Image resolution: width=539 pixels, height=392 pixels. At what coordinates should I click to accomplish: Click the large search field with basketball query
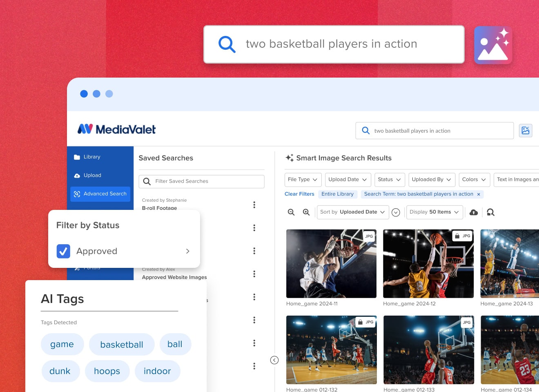pyautogui.click(x=334, y=45)
